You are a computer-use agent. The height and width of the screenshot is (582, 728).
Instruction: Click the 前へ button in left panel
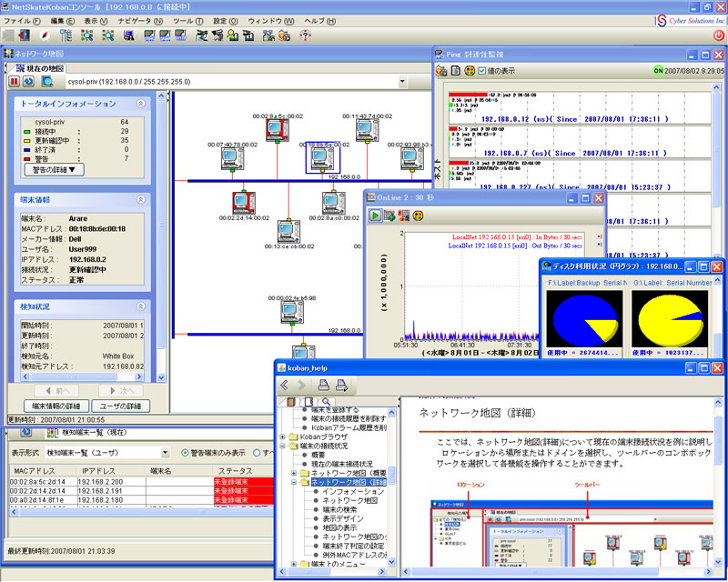57,391
